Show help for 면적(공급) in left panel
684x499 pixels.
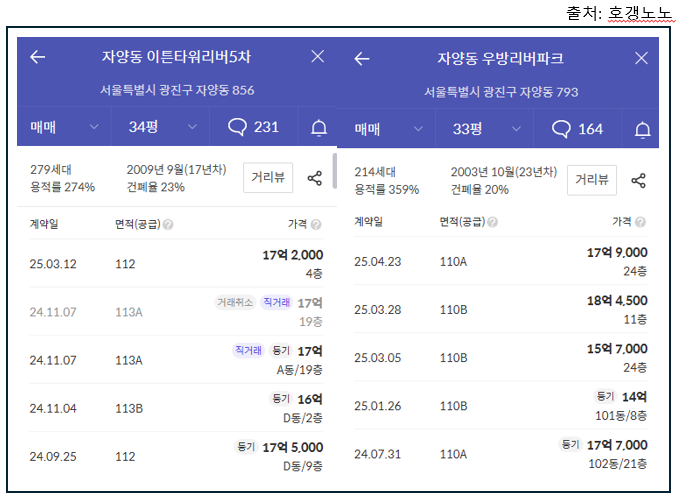(168, 225)
